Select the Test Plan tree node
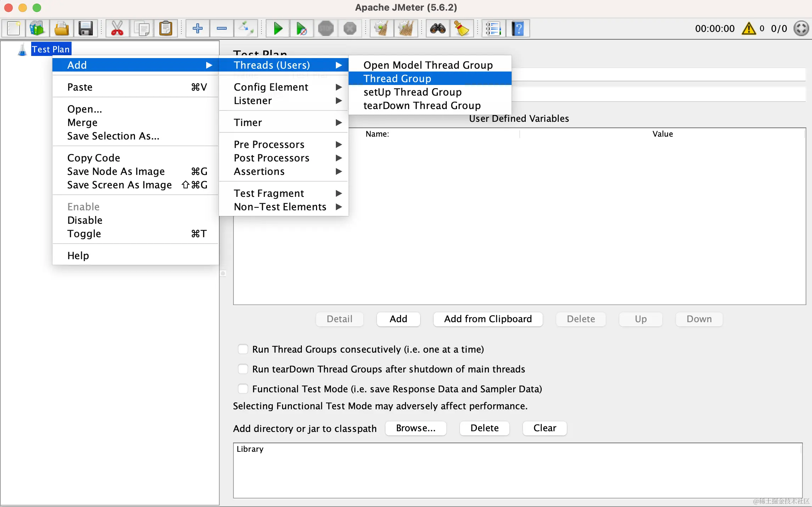The image size is (812, 507). pos(51,49)
